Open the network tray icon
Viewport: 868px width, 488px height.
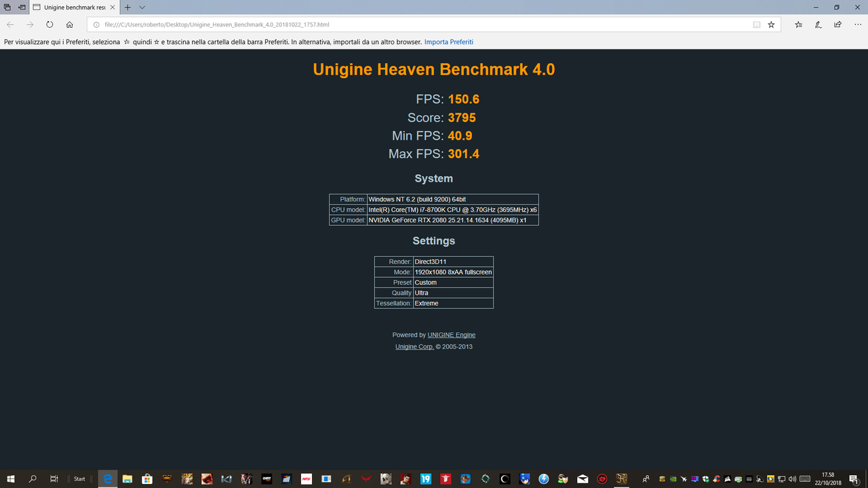781,479
